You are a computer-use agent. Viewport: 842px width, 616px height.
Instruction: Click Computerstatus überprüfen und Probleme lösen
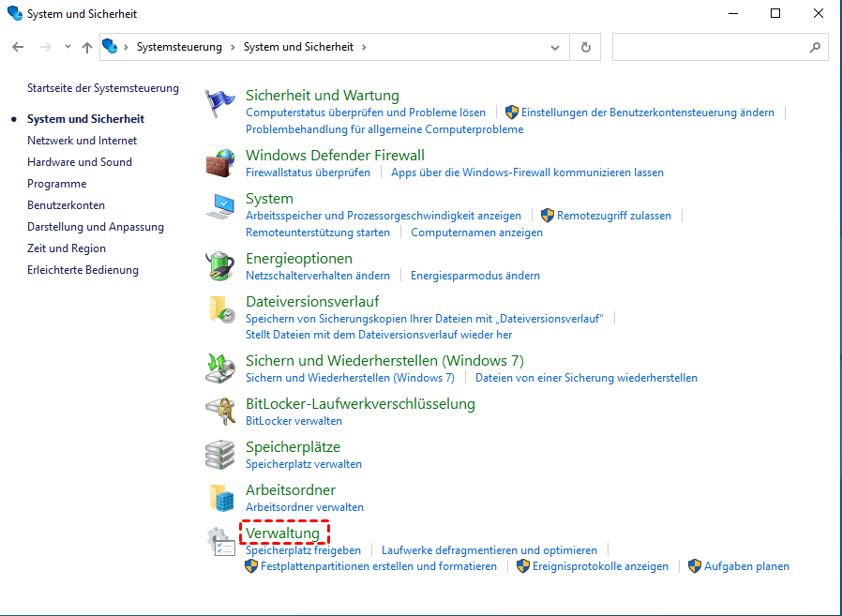(x=366, y=113)
